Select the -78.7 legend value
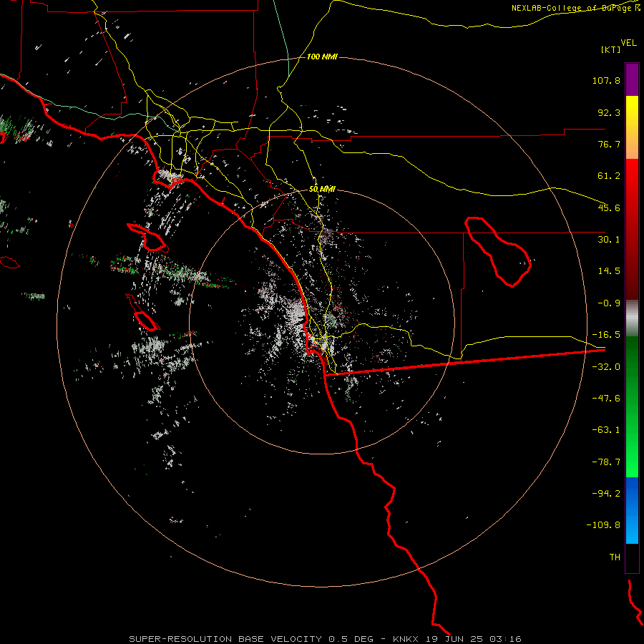This screenshot has height=644, width=644. click(x=606, y=462)
